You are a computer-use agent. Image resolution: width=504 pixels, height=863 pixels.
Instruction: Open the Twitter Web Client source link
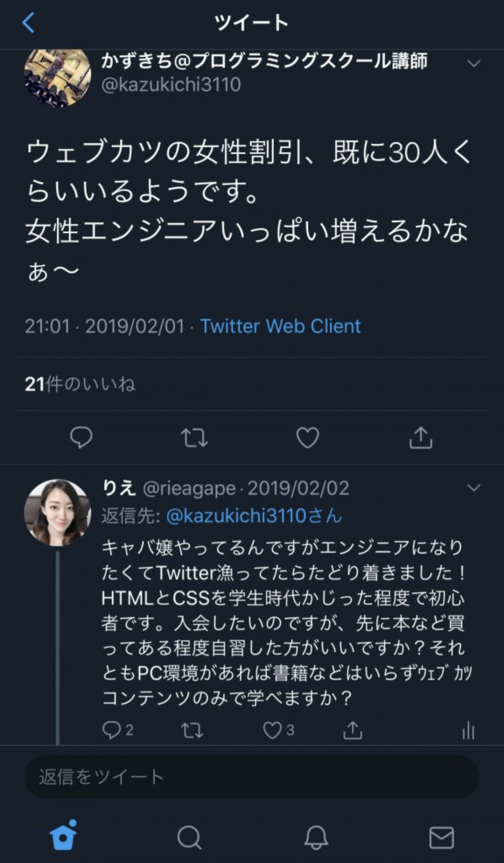[x=280, y=326]
